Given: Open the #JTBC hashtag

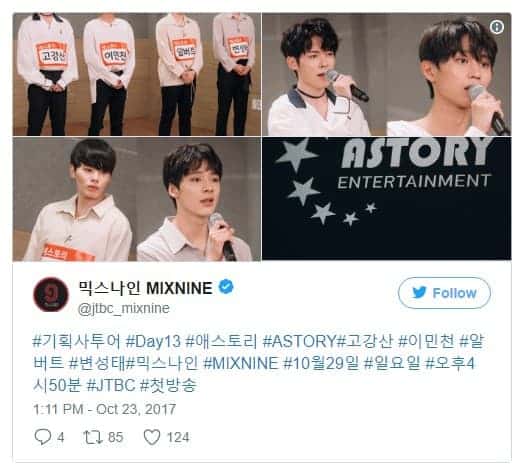Looking at the screenshot, I should click(111, 385).
